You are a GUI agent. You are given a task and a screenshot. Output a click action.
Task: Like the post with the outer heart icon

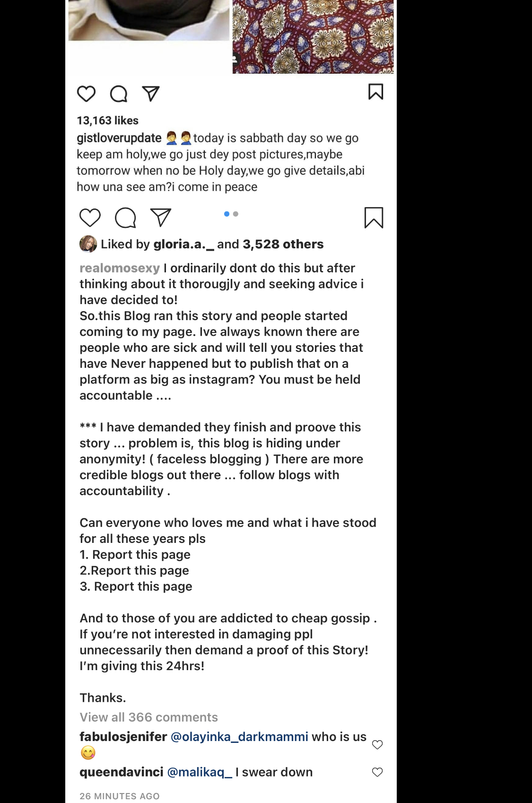(x=90, y=218)
